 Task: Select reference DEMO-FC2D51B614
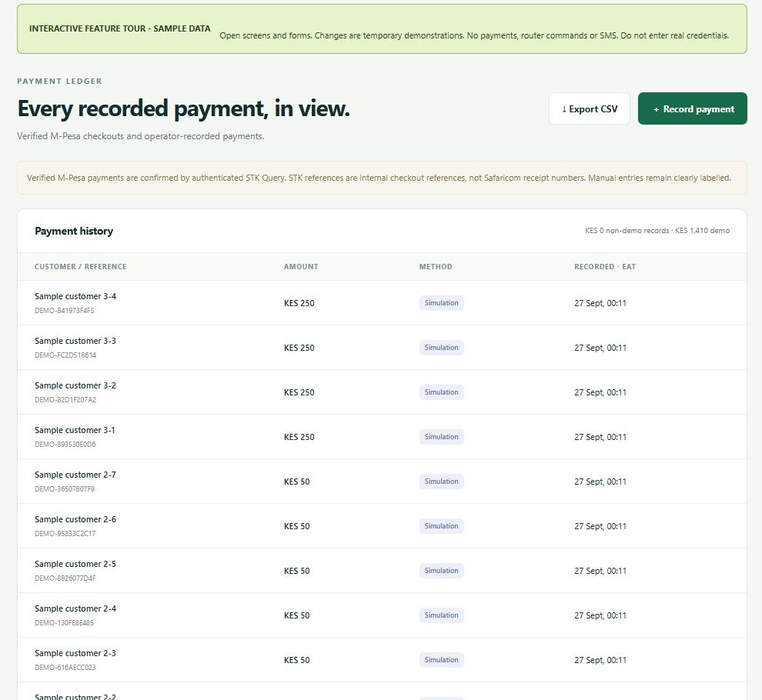tap(65, 355)
